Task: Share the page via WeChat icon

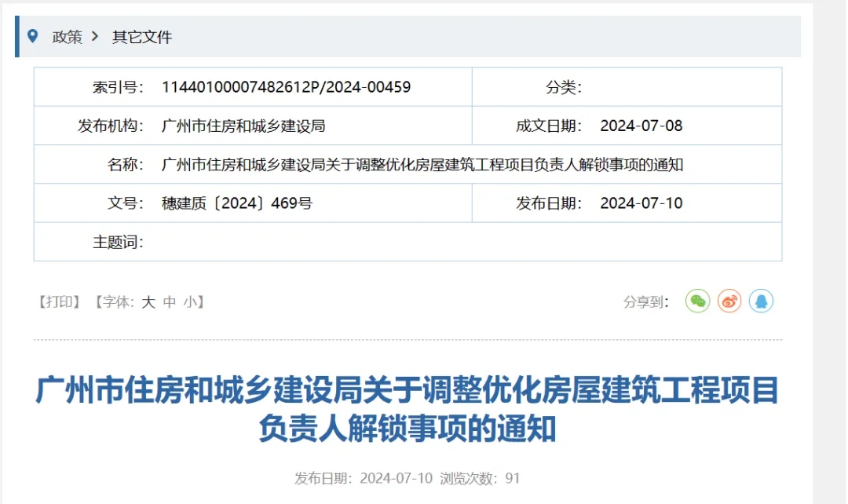Action: (698, 301)
